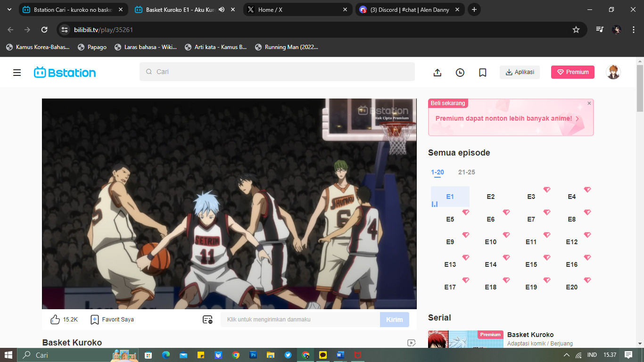Play episode E11

tap(531, 242)
